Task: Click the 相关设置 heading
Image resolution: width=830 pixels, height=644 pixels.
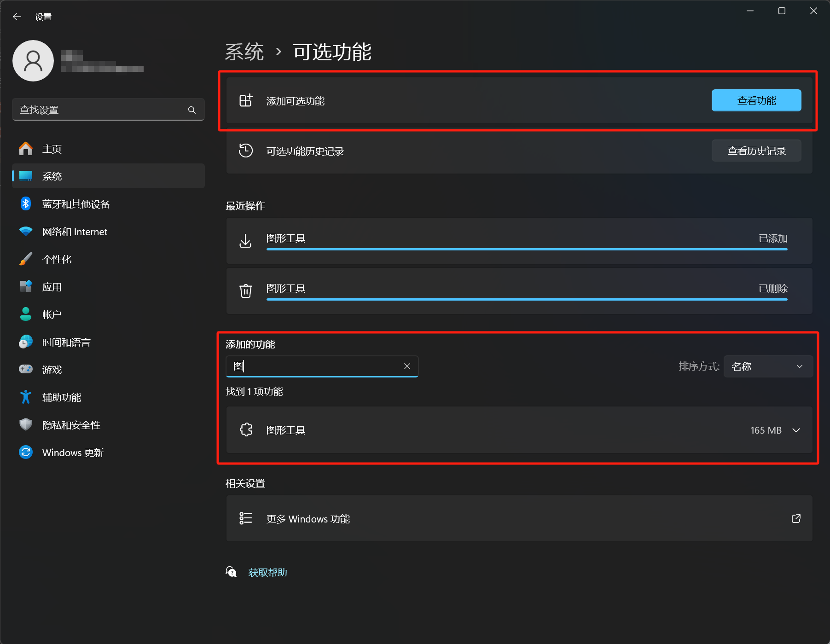Action: [245, 483]
